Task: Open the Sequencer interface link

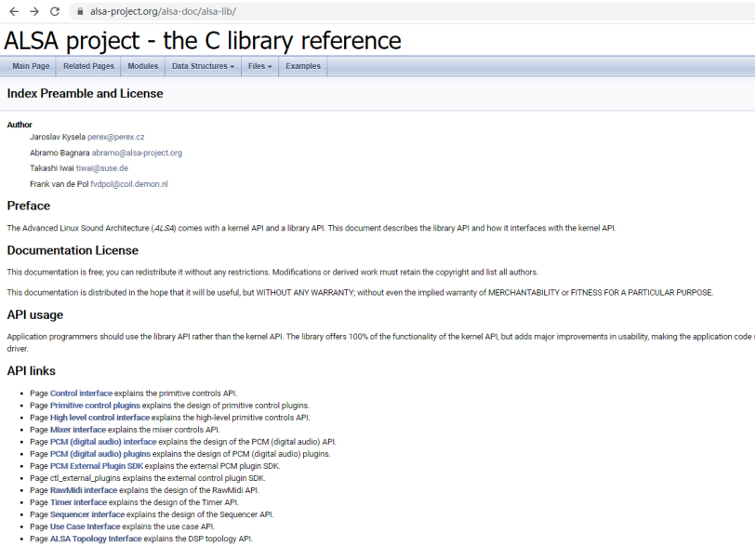Action: tap(87, 514)
